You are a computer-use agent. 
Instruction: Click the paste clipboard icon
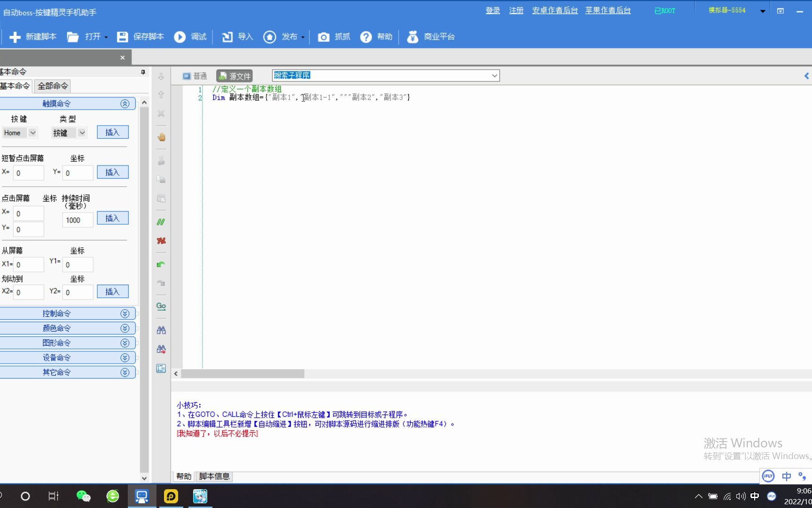[161, 198]
